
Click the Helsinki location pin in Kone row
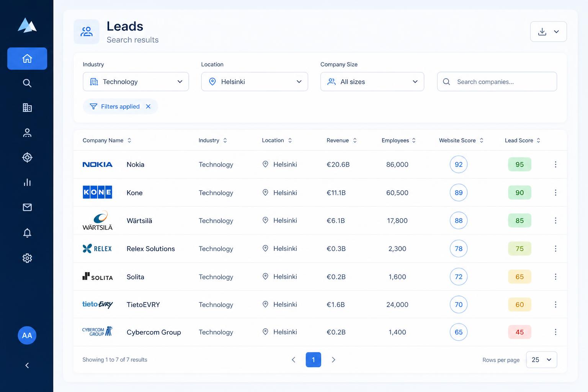point(265,193)
